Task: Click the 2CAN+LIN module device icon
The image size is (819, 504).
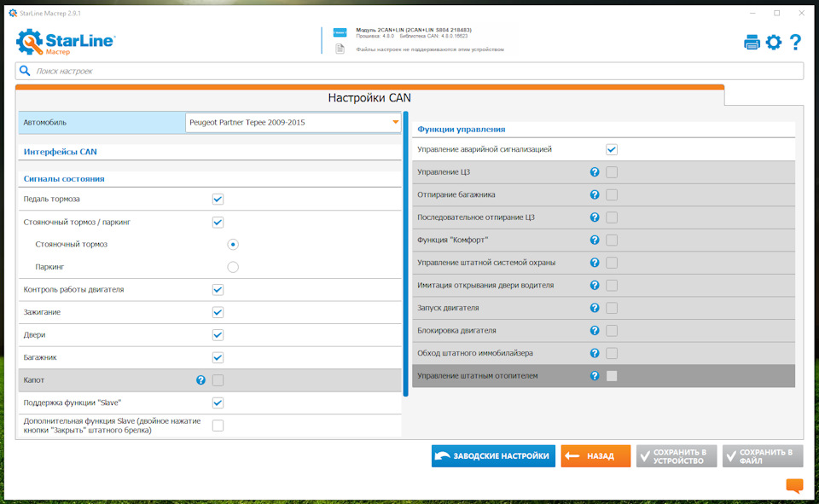Action: click(340, 32)
